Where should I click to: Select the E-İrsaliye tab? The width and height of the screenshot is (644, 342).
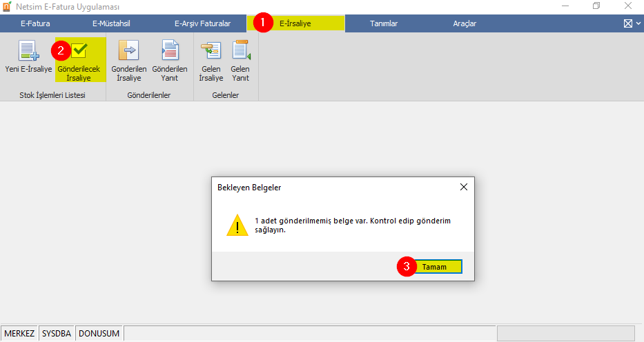(295, 23)
